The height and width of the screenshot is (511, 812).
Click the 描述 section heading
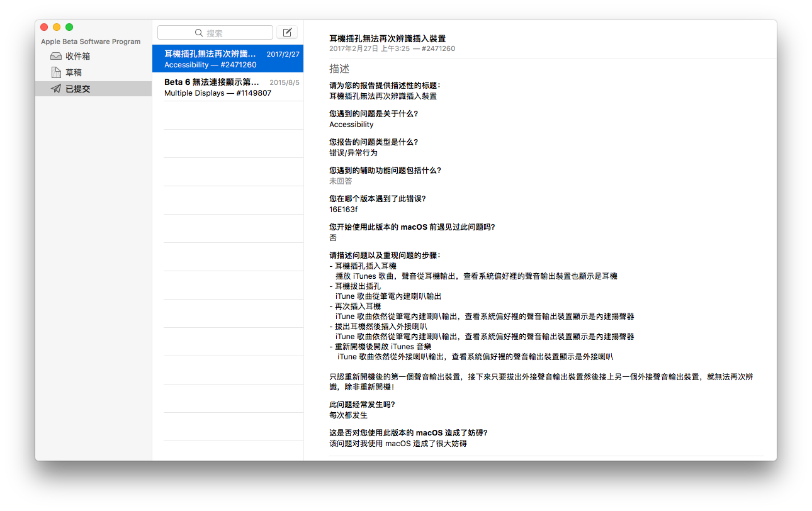tap(339, 69)
